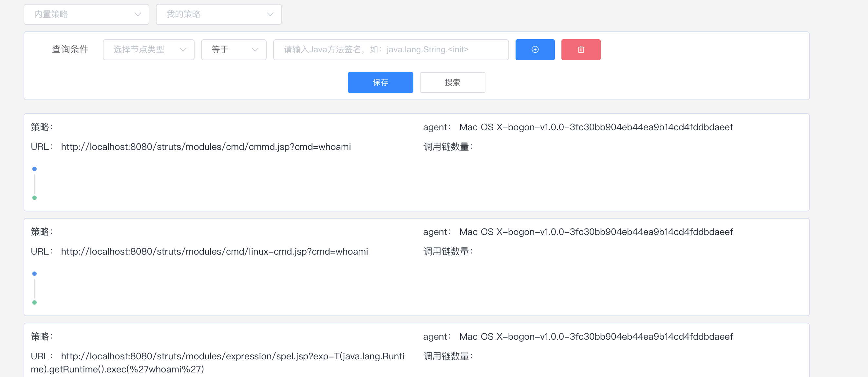868x377 pixels.
Task: Click the cmmd.jsp?cmd=whoami URL text
Action: click(206, 147)
